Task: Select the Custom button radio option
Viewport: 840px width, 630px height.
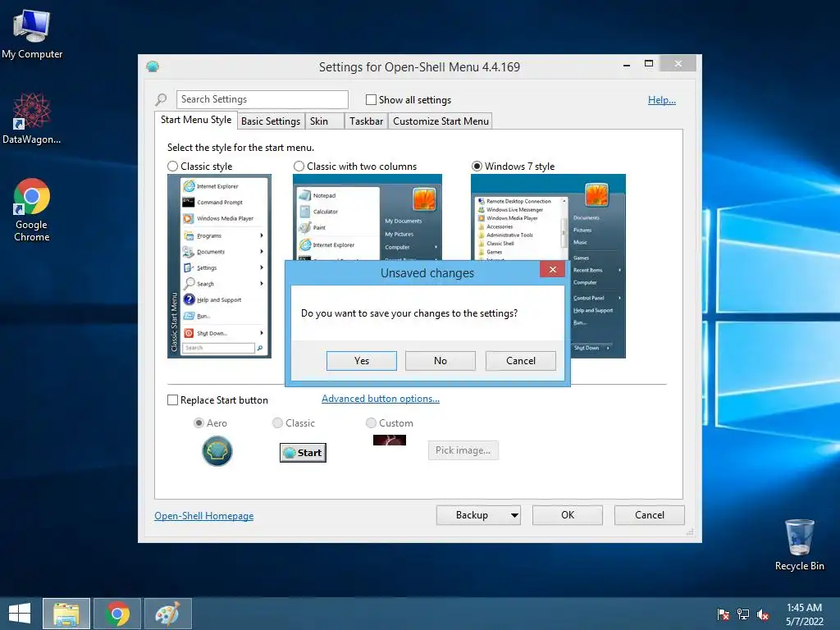Action: tap(371, 423)
